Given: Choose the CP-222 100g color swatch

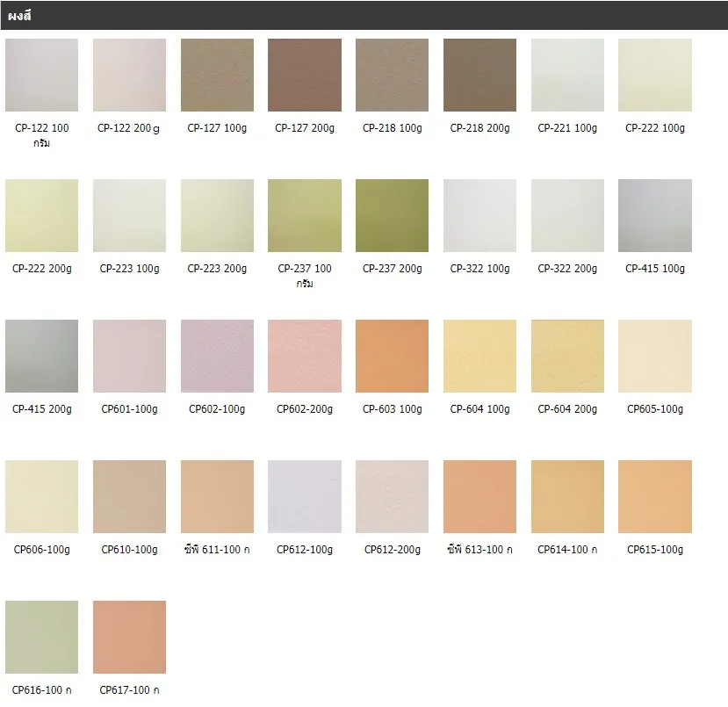Looking at the screenshot, I should pyautogui.click(x=655, y=75).
